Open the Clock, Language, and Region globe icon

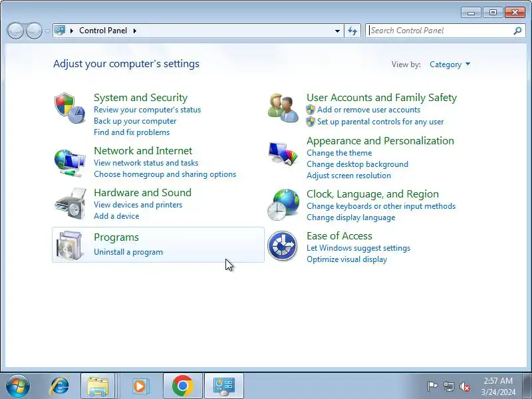[283, 205]
